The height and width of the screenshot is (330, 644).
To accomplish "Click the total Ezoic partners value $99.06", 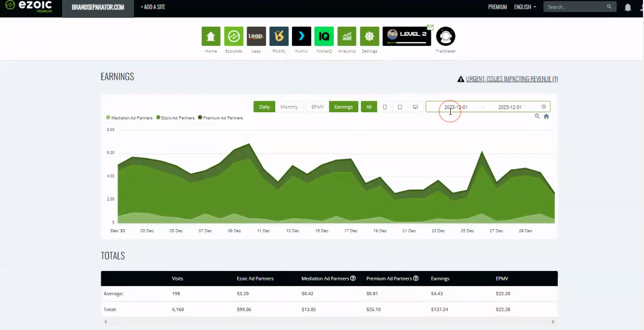I will (x=244, y=310).
